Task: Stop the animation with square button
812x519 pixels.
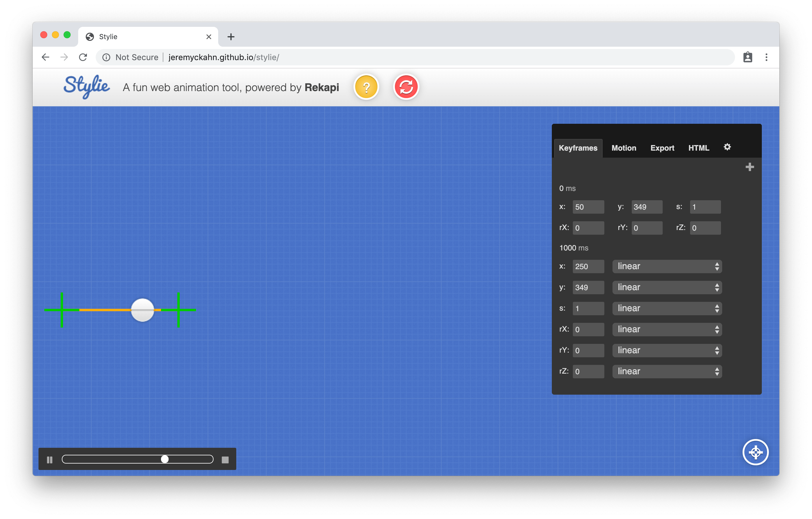Action: [x=225, y=460]
